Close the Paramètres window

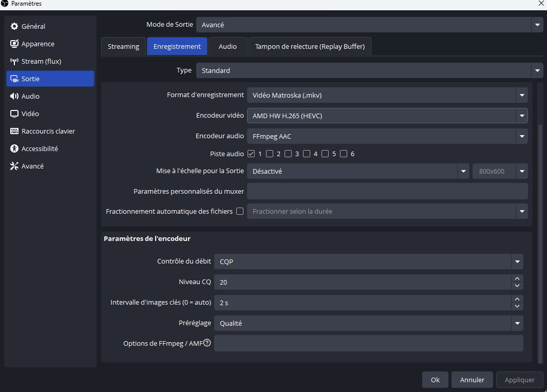point(541,4)
